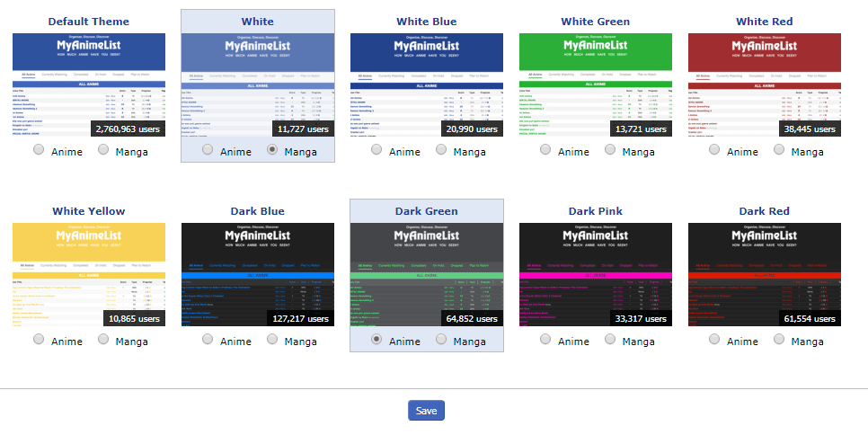Pick Anime radio for White Green theme

(545, 150)
